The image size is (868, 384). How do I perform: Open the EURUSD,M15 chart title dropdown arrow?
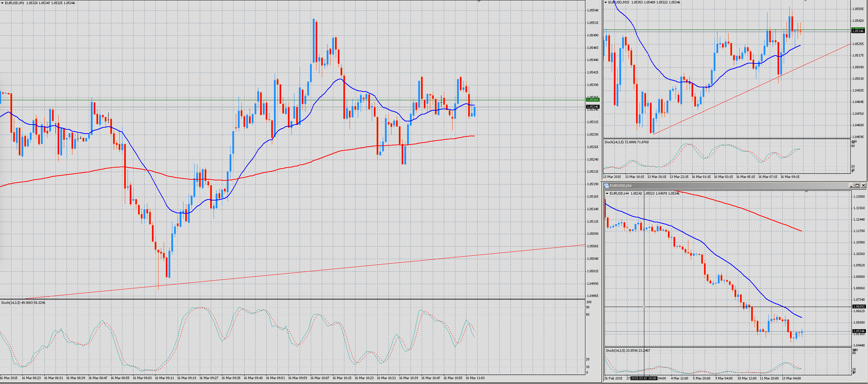pos(605,2)
